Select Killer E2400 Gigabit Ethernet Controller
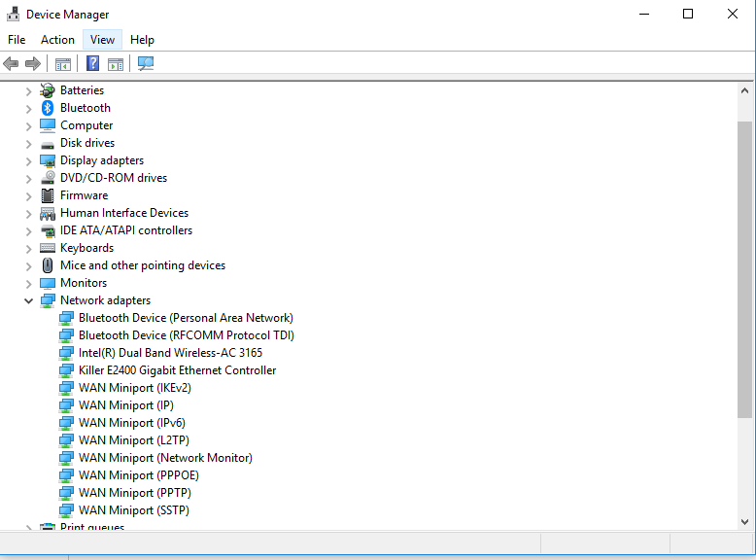The image size is (756, 560). [178, 370]
